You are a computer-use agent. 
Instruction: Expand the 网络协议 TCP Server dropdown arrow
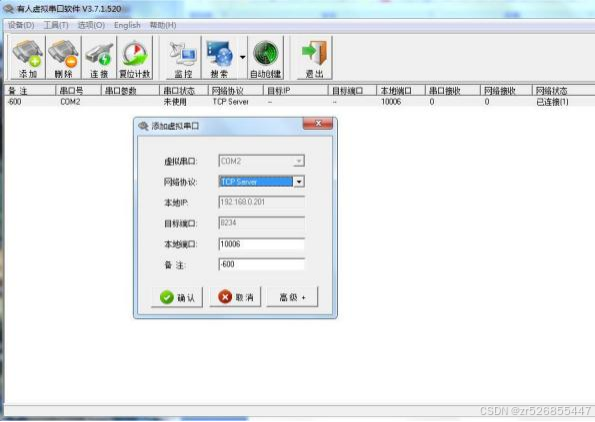coord(299,182)
